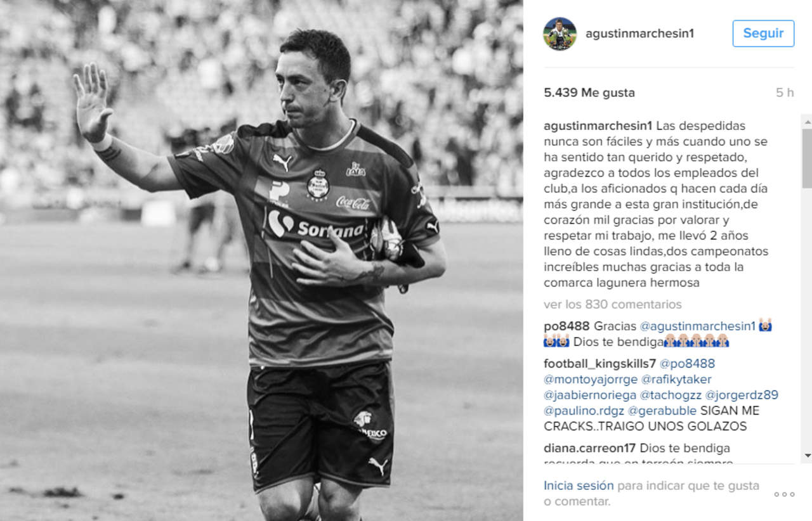Open the three-dots more options menu
812x521 pixels.
click(x=784, y=494)
